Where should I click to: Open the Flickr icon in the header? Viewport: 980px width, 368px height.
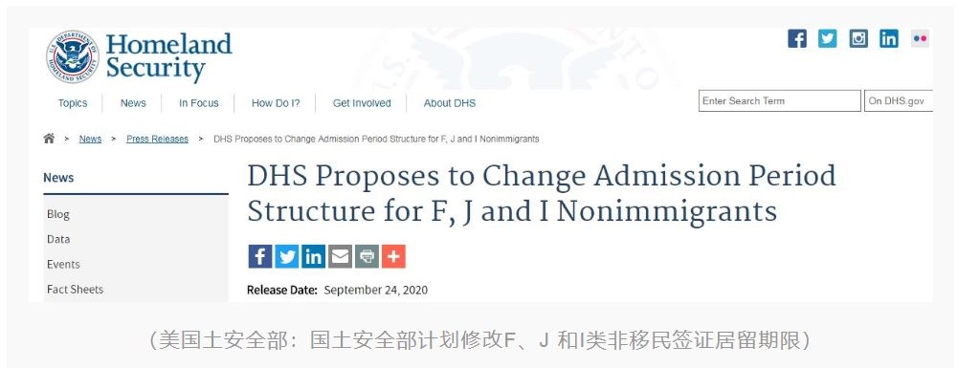(920, 38)
